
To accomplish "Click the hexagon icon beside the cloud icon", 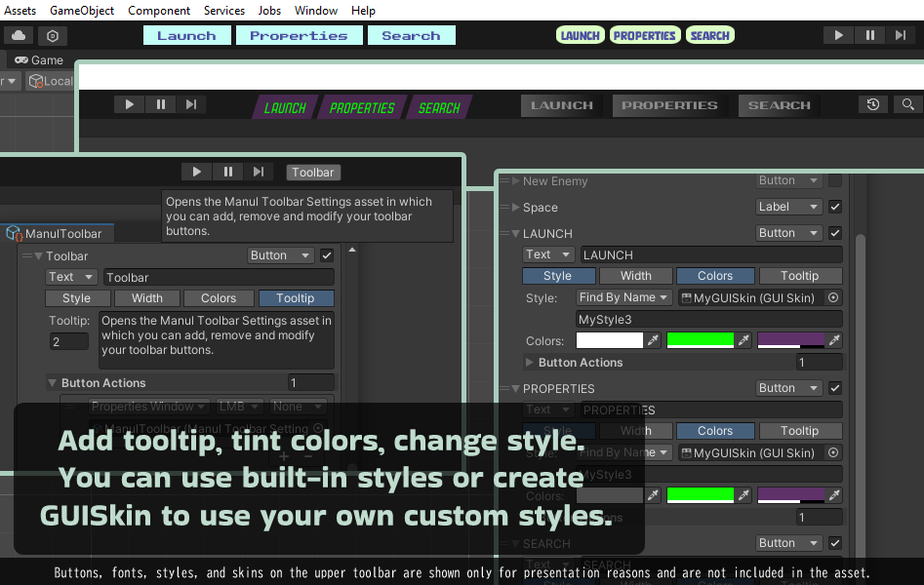I will 53,36.
